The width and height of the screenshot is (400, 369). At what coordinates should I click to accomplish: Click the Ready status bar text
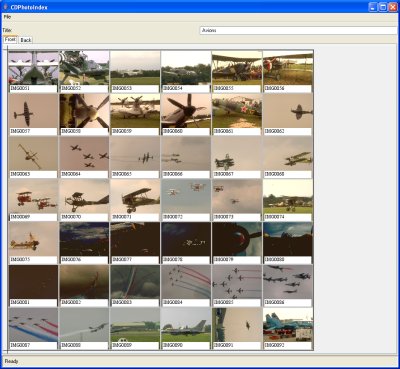tap(11, 361)
